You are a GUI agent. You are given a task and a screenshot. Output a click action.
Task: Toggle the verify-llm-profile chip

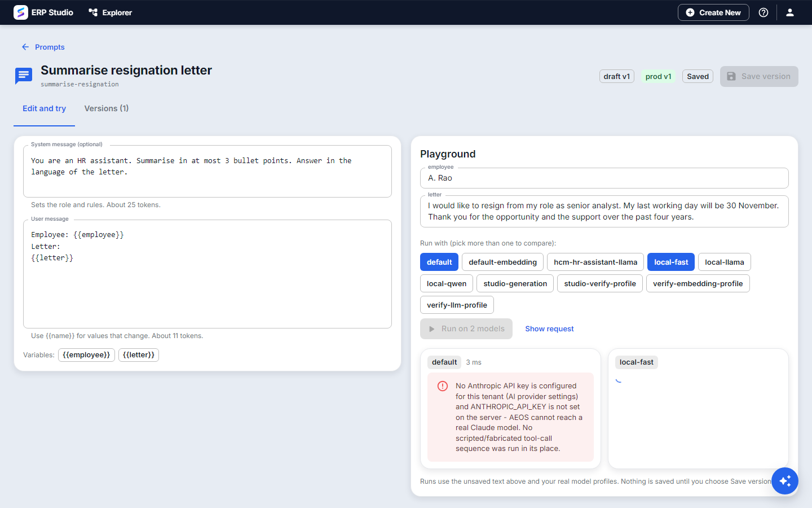tap(457, 305)
